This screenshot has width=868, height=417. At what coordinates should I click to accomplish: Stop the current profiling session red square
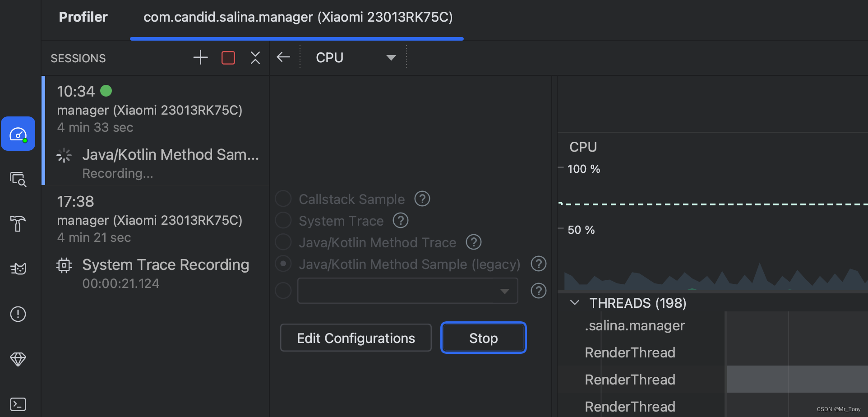(228, 58)
